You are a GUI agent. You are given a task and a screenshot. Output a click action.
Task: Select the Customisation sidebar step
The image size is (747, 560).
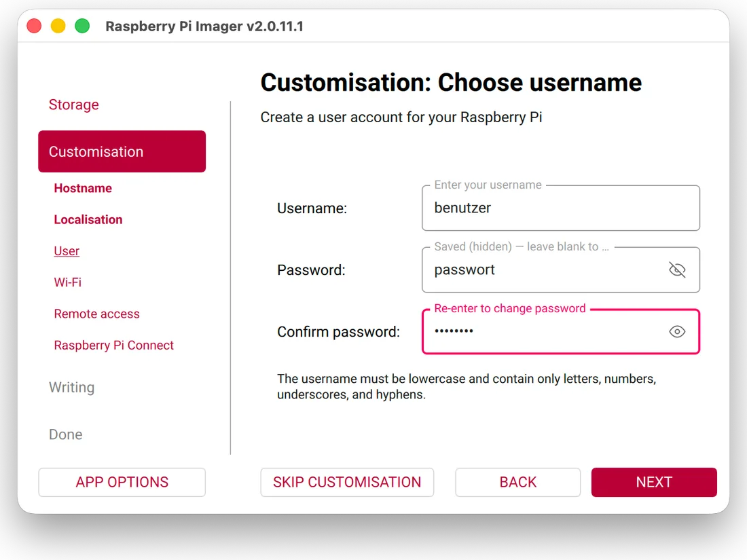click(122, 151)
